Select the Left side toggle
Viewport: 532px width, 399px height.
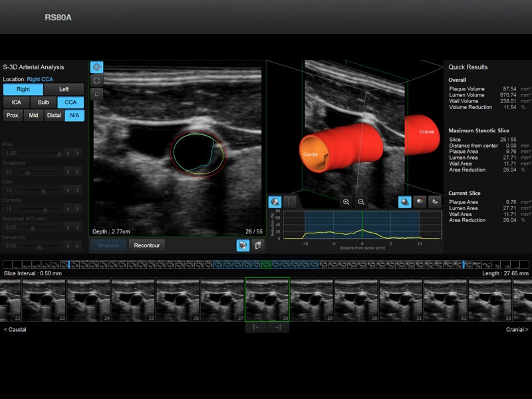[64, 89]
